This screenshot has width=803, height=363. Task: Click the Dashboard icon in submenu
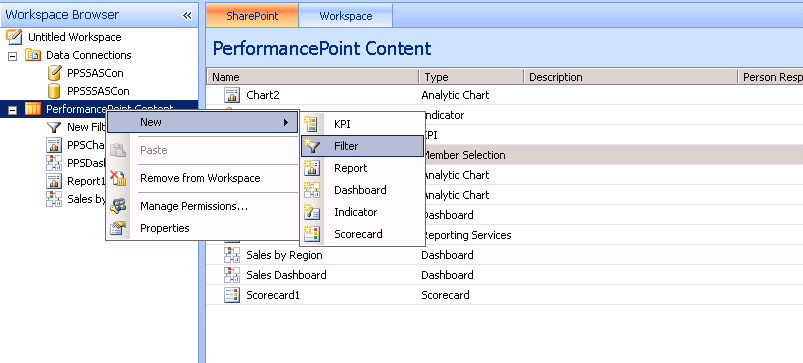pyautogui.click(x=311, y=190)
